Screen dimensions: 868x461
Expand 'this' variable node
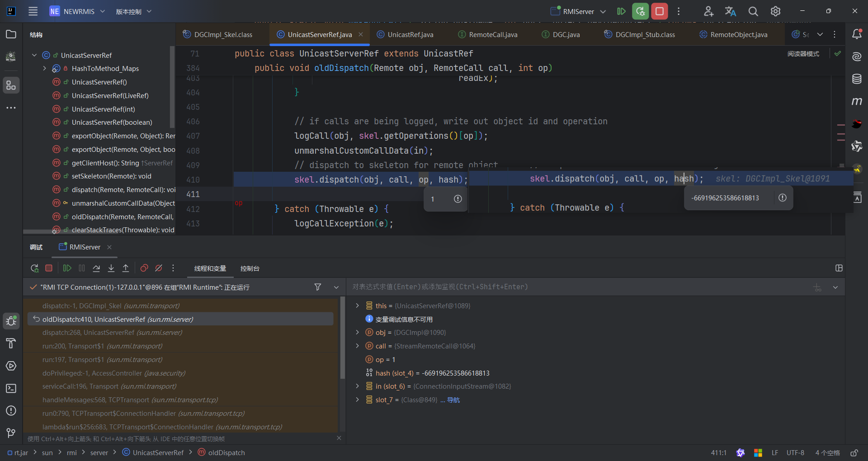click(x=357, y=306)
